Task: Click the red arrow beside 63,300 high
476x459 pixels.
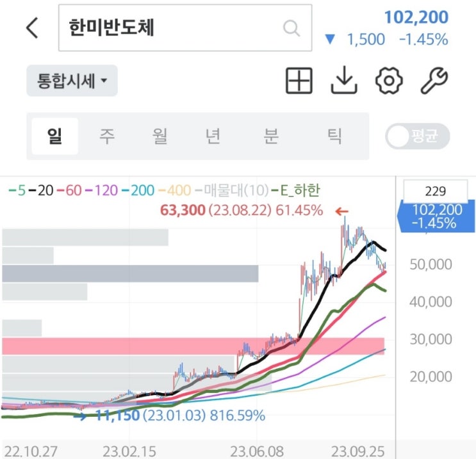Action: click(342, 211)
